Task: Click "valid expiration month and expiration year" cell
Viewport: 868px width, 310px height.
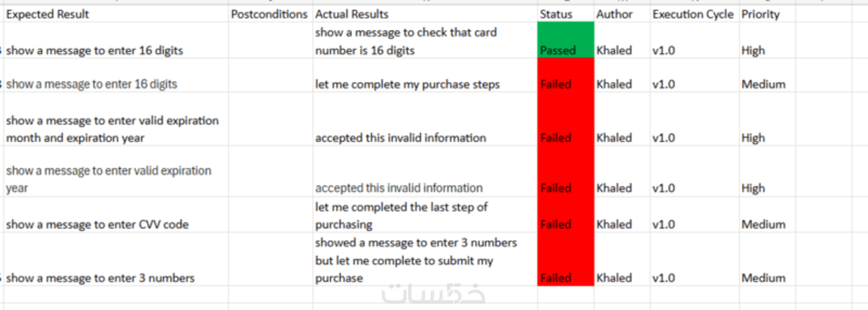Action: coord(113,129)
